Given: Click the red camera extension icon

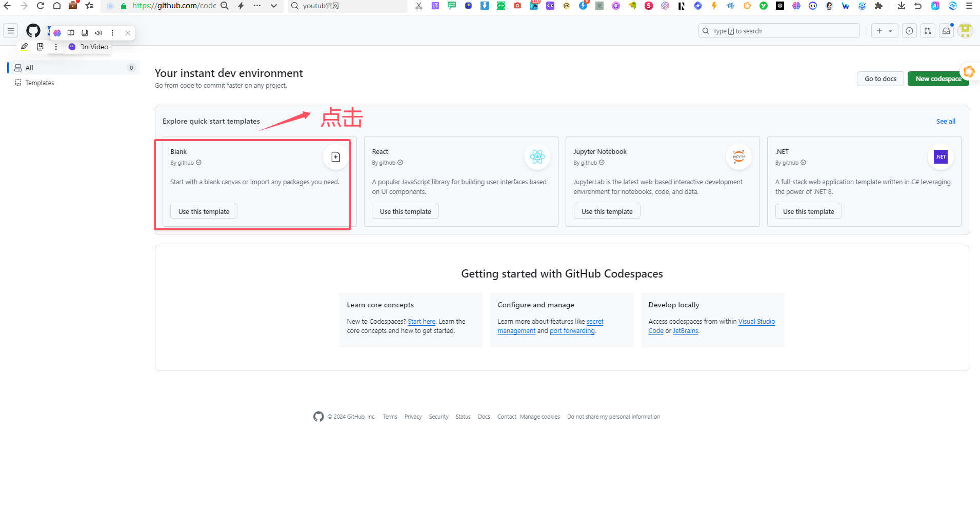Looking at the screenshot, I should coord(517,6).
